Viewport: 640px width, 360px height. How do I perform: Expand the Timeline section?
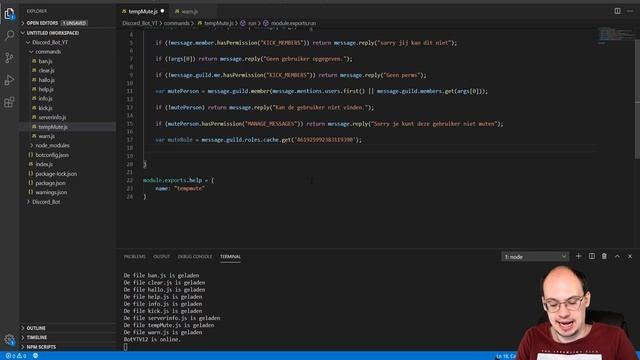[37, 338]
